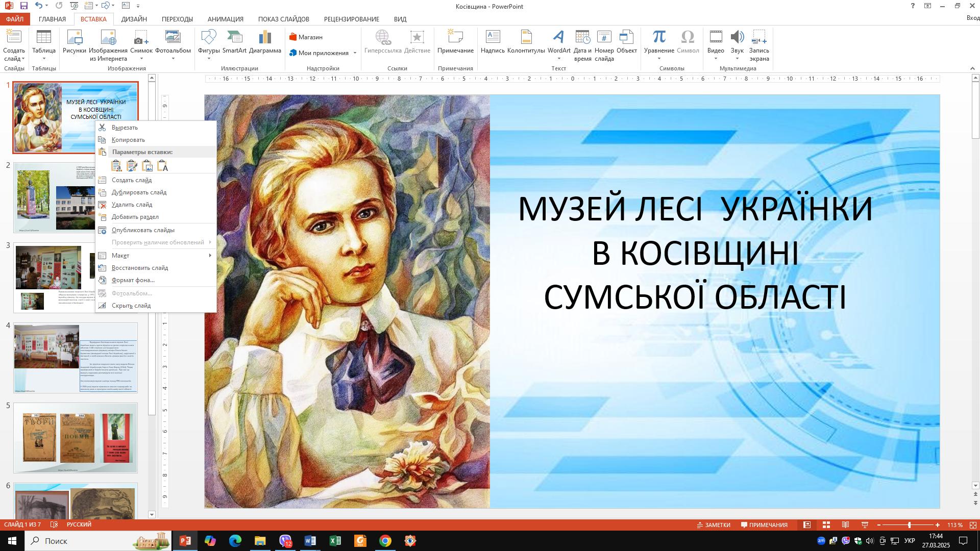Switch to ГЛАВНАЯ tab
Screen dimensions: 980x551
click(x=52, y=19)
